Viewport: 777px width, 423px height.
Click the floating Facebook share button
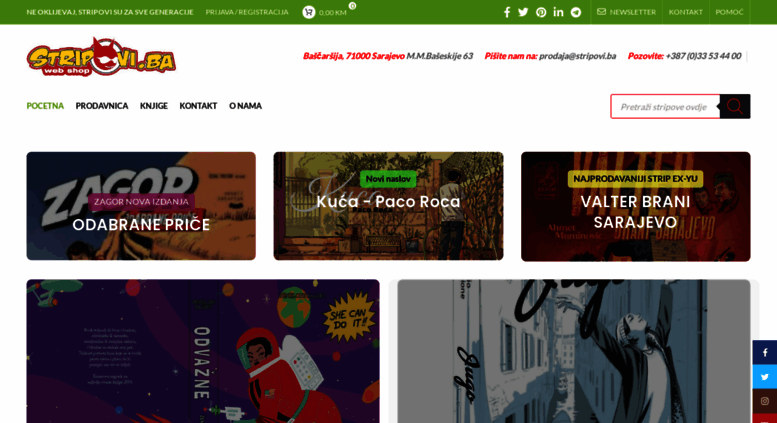(x=765, y=352)
